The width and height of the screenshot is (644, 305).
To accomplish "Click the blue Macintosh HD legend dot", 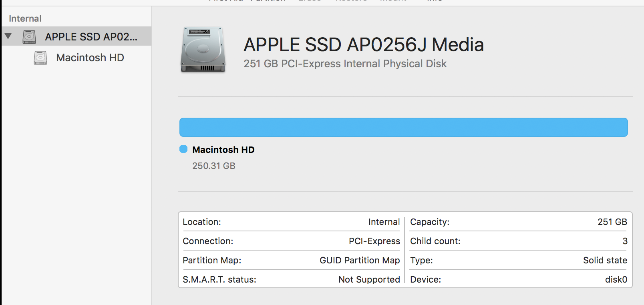I will pos(183,149).
